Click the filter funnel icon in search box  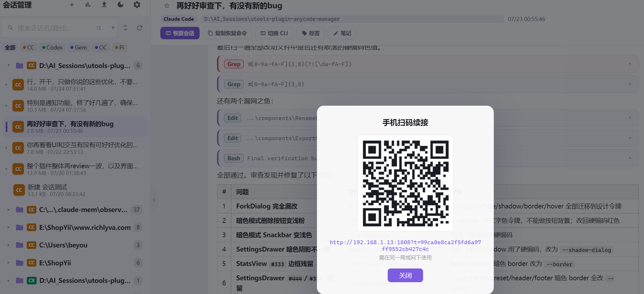coord(113,28)
